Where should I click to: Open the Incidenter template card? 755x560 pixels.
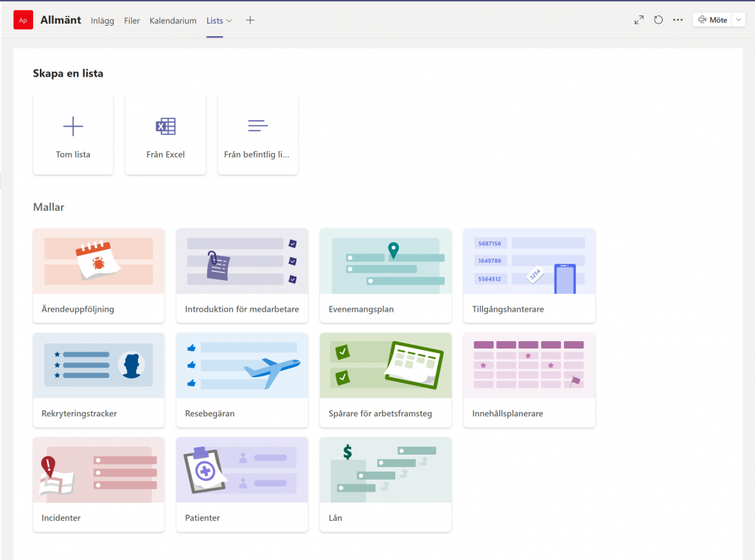coord(98,484)
